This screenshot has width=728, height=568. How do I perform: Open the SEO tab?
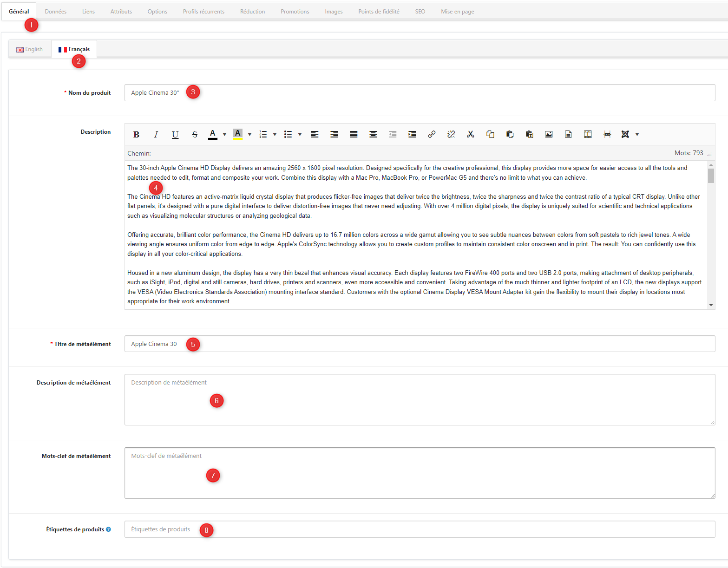(420, 12)
